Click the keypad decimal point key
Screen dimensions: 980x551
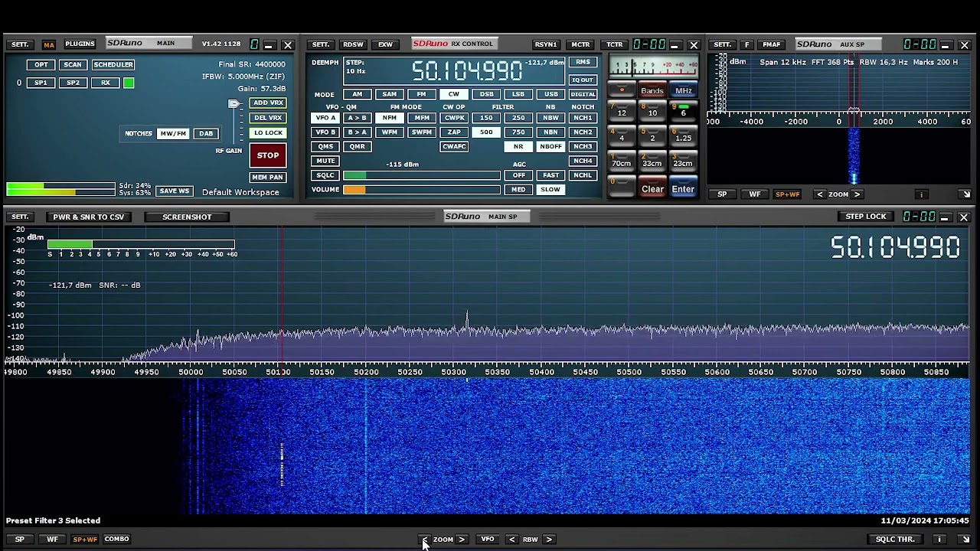[622, 90]
